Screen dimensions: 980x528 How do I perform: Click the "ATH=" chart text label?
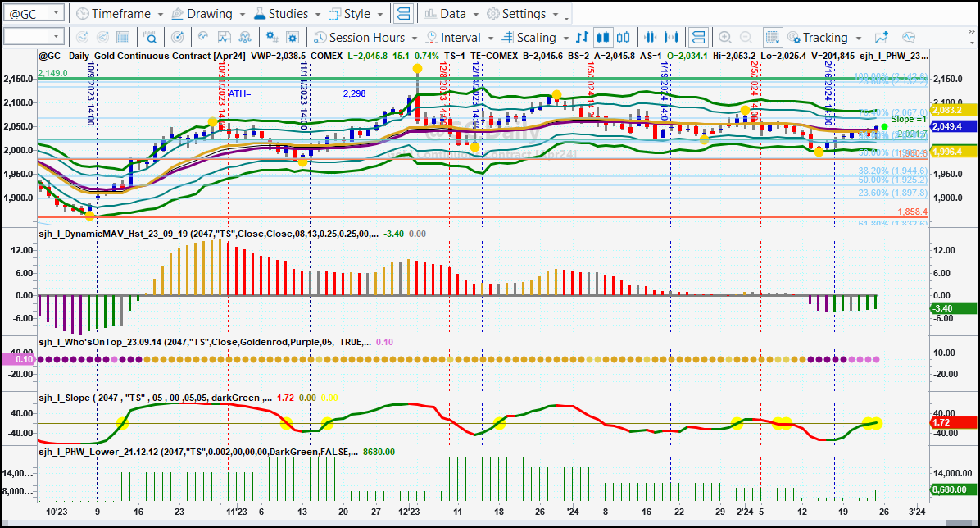click(x=239, y=93)
